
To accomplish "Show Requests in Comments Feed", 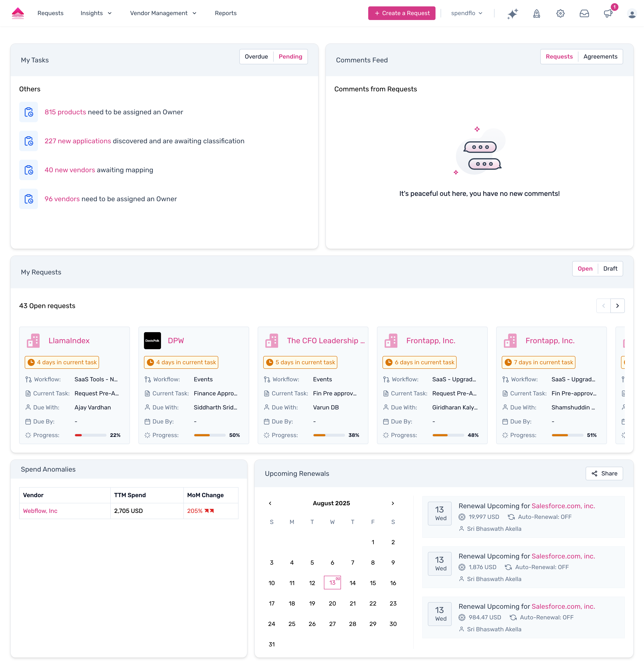I will [559, 57].
